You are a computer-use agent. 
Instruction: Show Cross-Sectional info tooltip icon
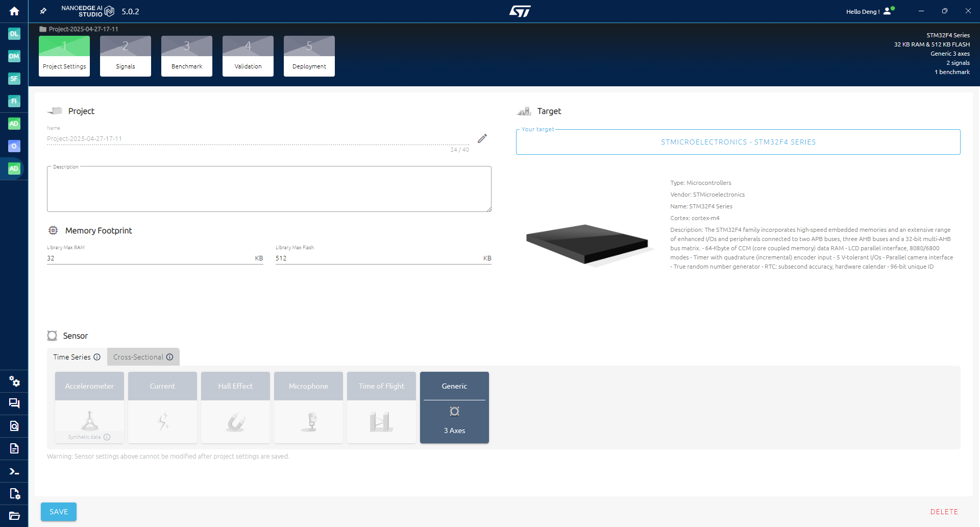click(170, 357)
